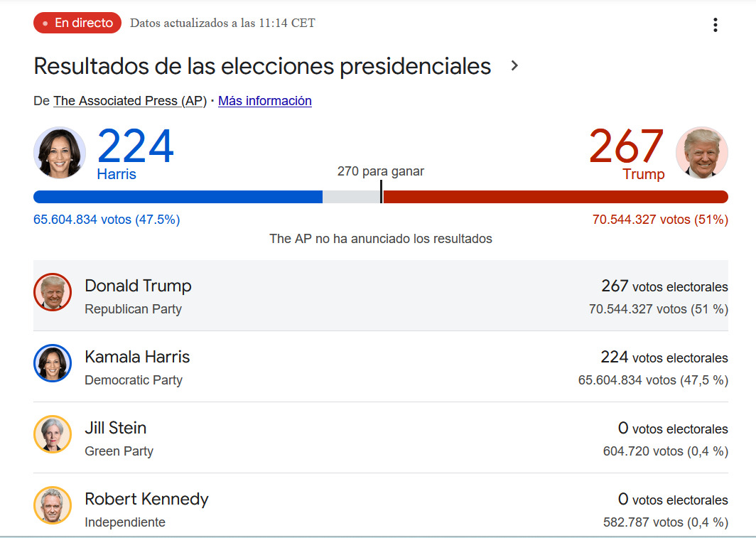Click the red Trump portion of the electoral bar
This screenshot has height=538, width=756.
(554, 197)
